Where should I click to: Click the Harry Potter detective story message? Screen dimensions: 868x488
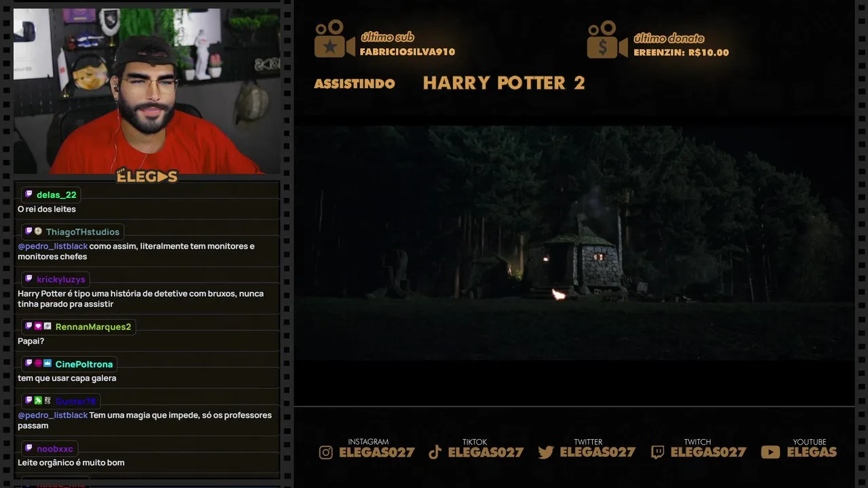pos(140,299)
